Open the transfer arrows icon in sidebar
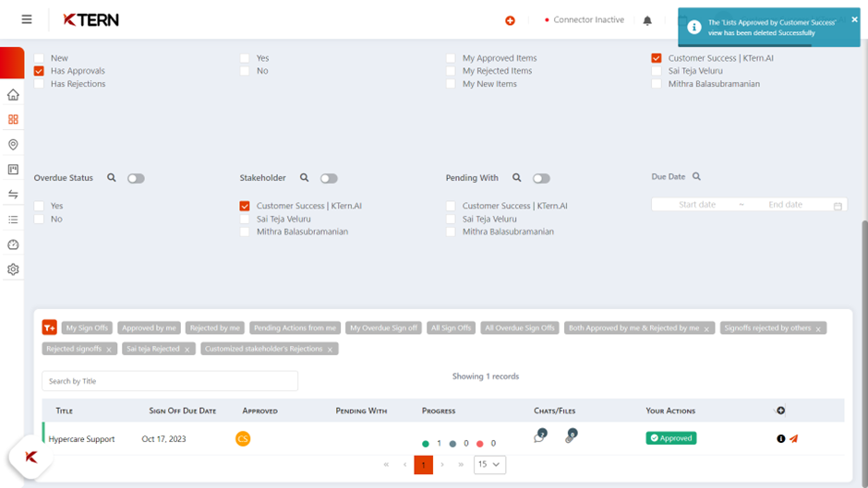The width and height of the screenshot is (868, 488). pos(13,195)
